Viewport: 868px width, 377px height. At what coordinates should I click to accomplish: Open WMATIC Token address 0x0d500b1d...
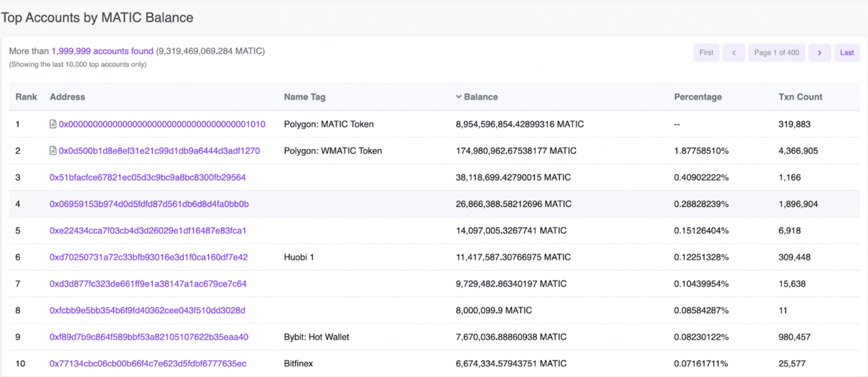click(159, 151)
